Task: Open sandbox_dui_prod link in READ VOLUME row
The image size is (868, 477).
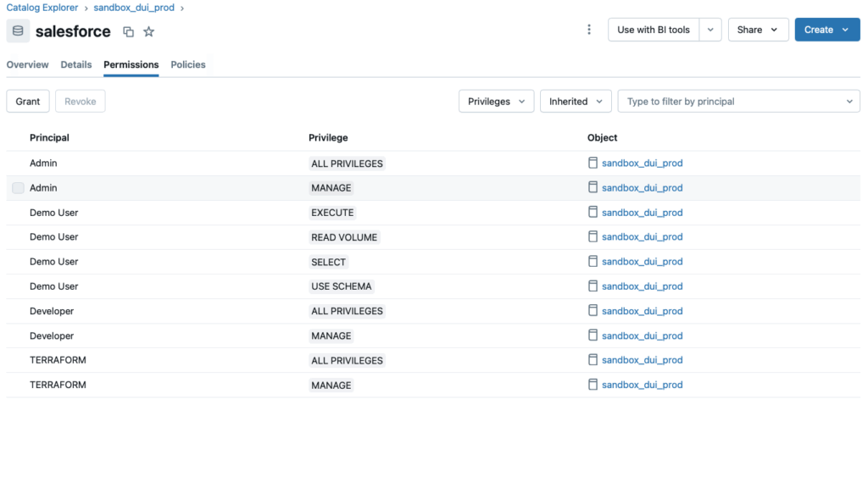Action: tap(643, 237)
